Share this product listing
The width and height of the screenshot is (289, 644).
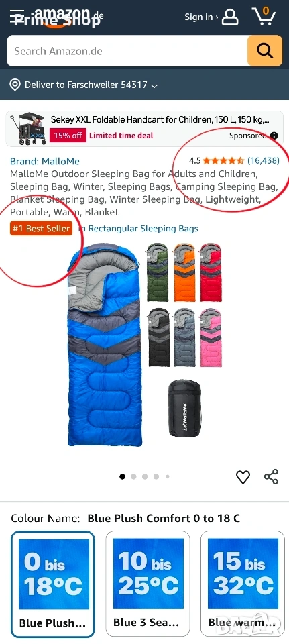(x=272, y=476)
